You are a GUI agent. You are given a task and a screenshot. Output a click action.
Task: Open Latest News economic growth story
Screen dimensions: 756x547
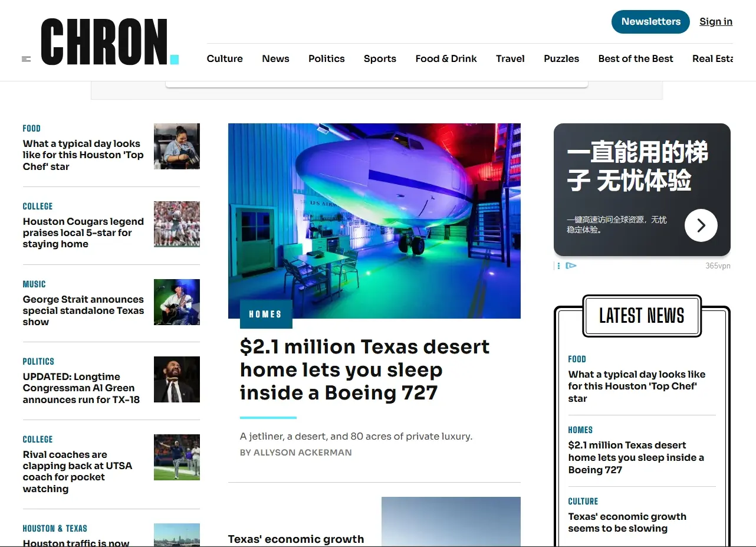pyautogui.click(x=627, y=522)
